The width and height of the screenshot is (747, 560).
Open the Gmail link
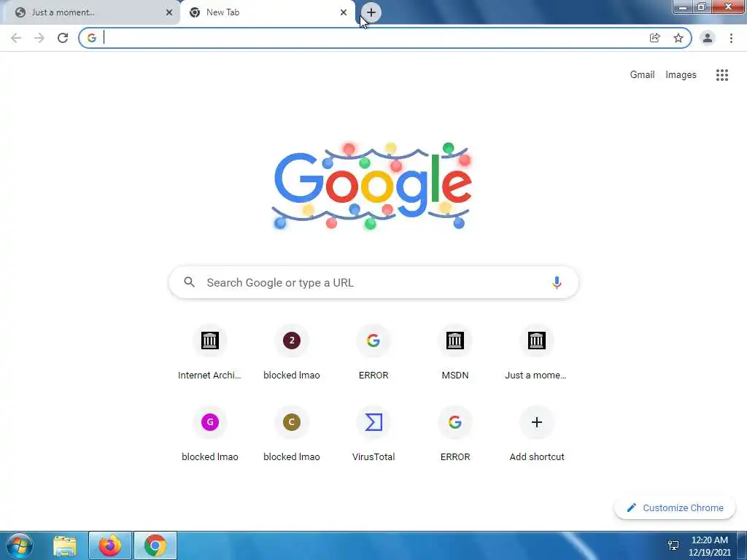point(642,75)
